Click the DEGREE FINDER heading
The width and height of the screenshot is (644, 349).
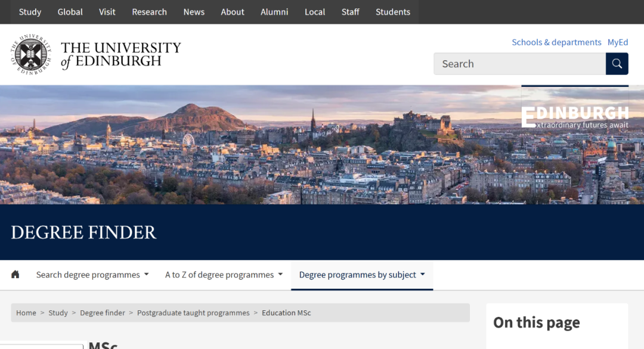tap(83, 232)
